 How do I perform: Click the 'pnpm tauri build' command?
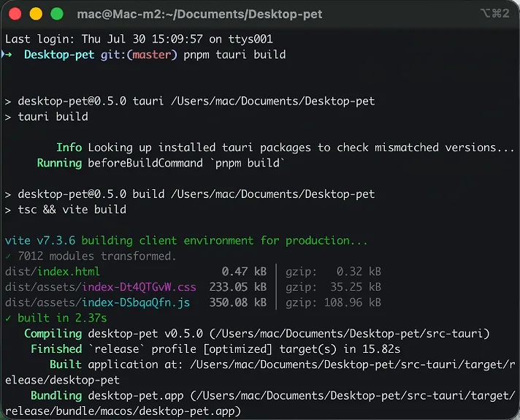pos(234,55)
